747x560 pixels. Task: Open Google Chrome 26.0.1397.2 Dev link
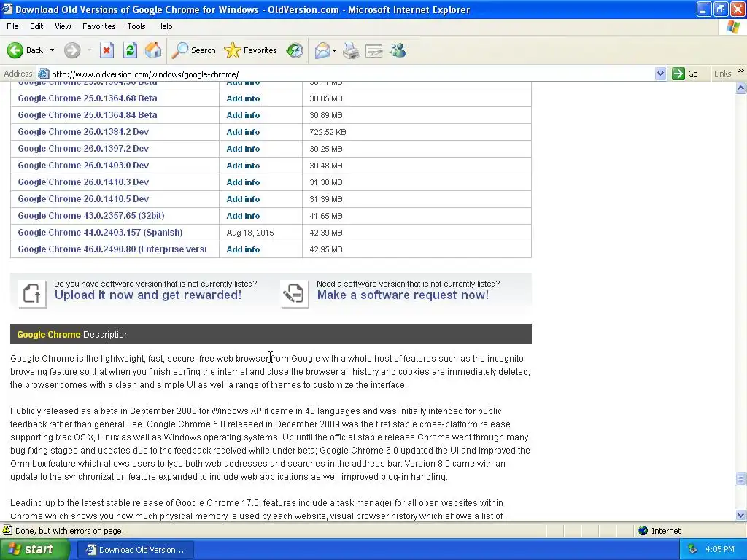[x=83, y=149]
